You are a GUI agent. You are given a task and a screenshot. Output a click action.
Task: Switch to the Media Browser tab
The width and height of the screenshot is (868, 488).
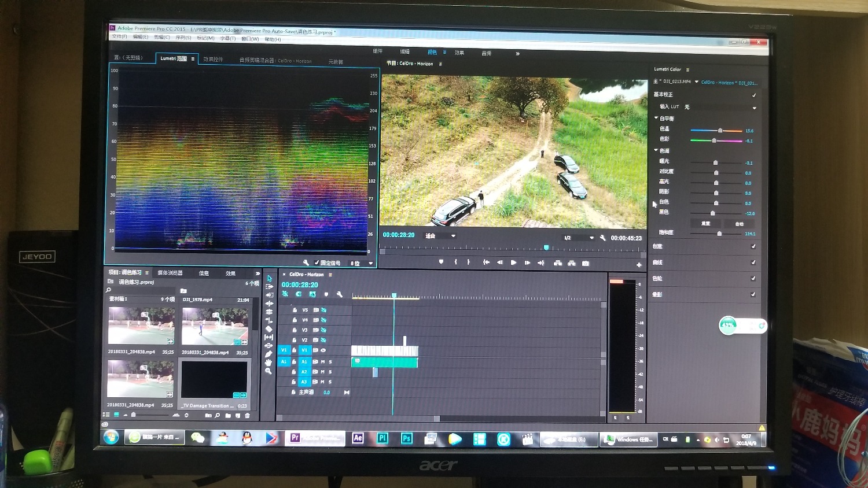pyautogui.click(x=170, y=273)
